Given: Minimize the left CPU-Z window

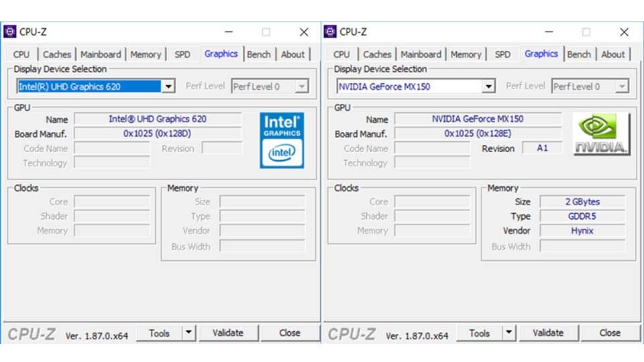Looking at the screenshot, I should tap(229, 32).
